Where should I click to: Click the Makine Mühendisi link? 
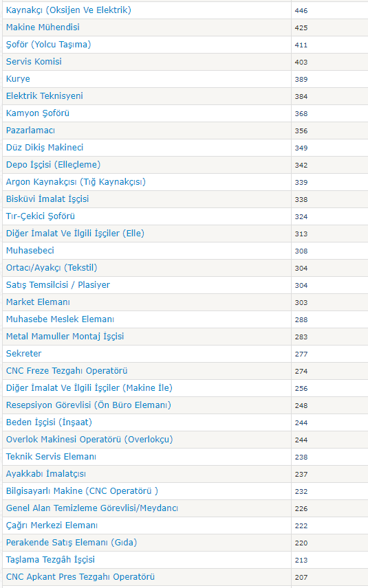43,27
